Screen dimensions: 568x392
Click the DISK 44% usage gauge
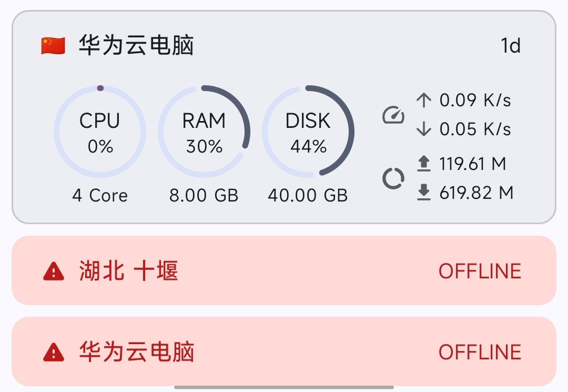coord(308,132)
